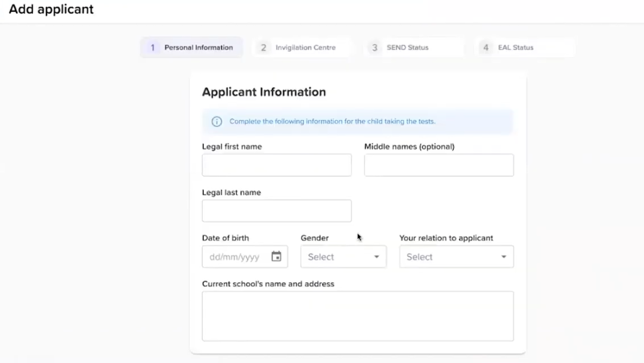Click the arrow on the Gender dropdown
Screen dimensions: 644x363
click(x=376, y=257)
